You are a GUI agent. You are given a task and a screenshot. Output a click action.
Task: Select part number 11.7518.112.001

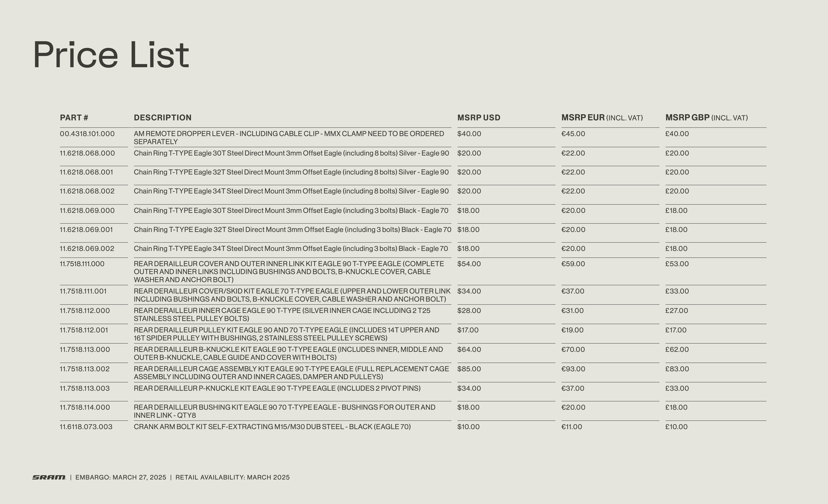tap(84, 330)
